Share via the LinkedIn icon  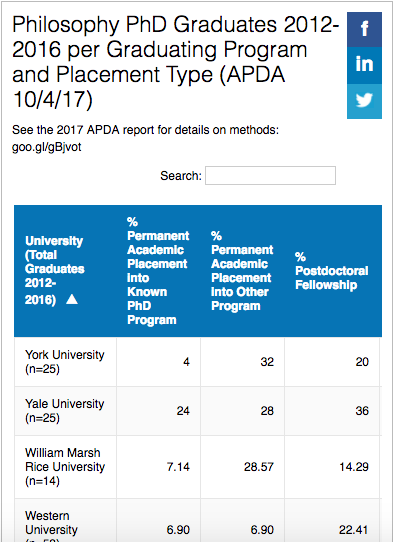[x=364, y=65]
